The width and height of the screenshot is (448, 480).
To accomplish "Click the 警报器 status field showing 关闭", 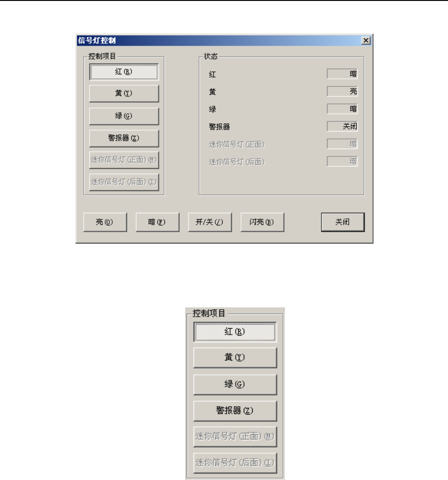I will [x=342, y=126].
